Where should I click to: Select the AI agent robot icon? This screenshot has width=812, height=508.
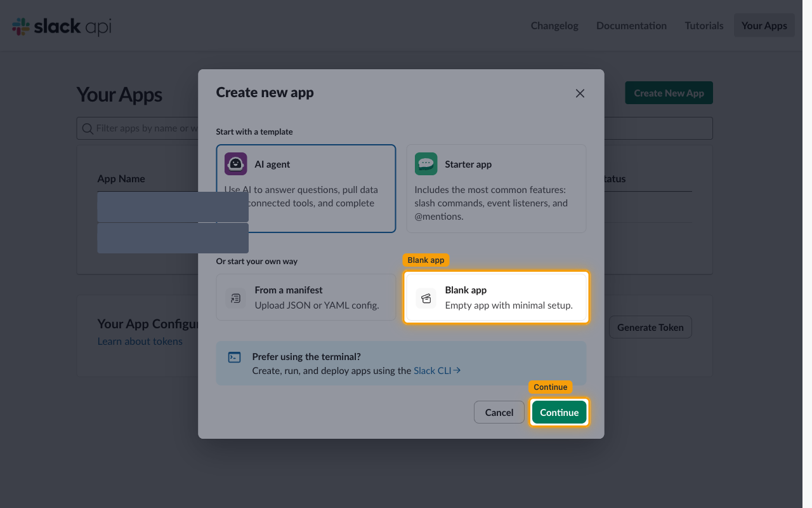(236, 164)
